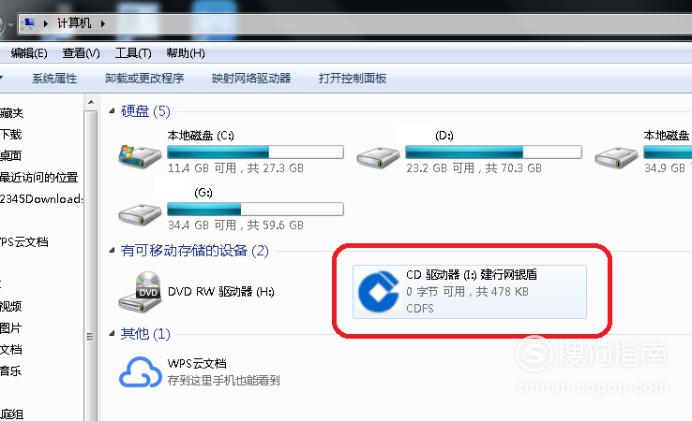Collapse the 其他 (1) group
The image size is (692, 421).
[x=112, y=333]
